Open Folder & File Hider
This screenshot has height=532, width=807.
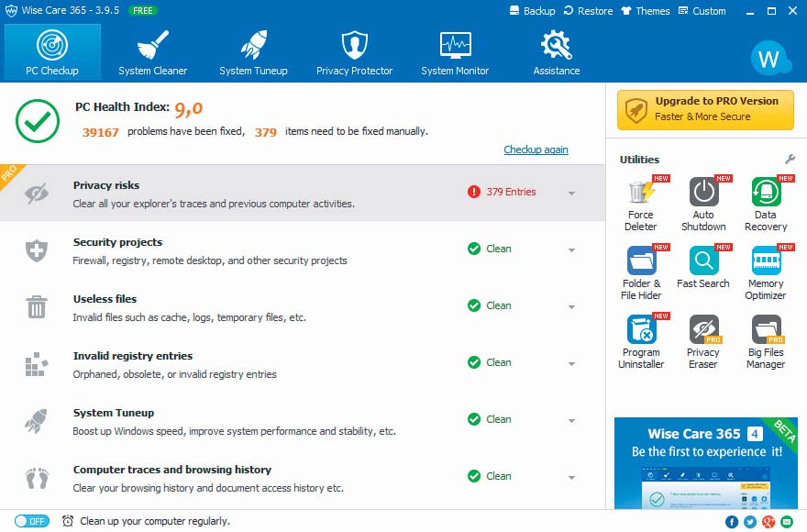pyautogui.click(x=641, y=273)
